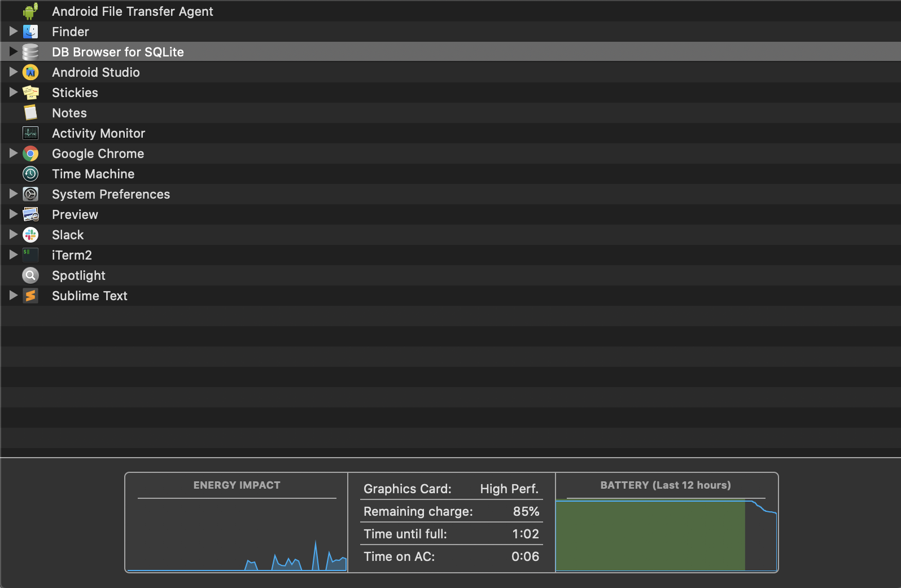Expand the System Preferences row

point(14,194)
